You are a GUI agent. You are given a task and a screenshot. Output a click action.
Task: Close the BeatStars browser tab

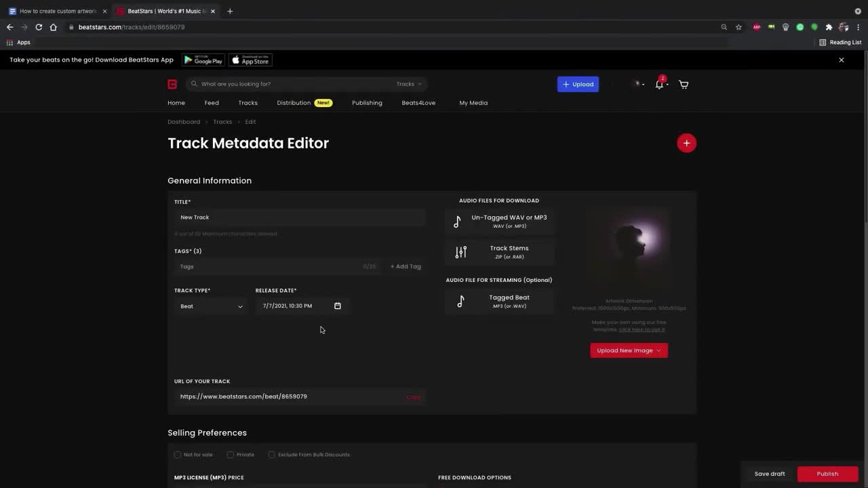(x=213, y=11)
